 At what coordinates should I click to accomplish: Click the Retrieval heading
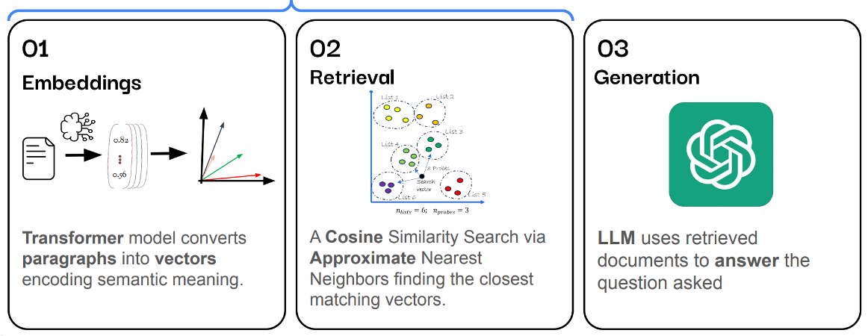point(352,77)
